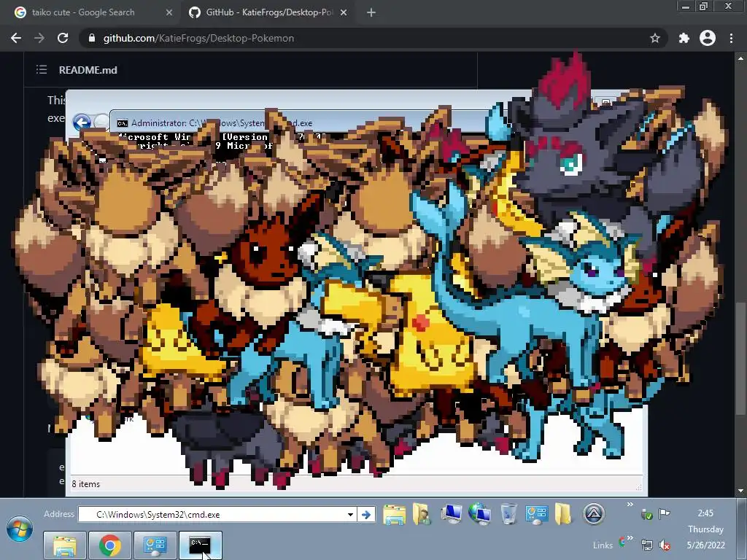Open Control Panel icon in desktop toolbar
Image resolution: width=747 pixels, height=560 pixels.
coord(536,515)
